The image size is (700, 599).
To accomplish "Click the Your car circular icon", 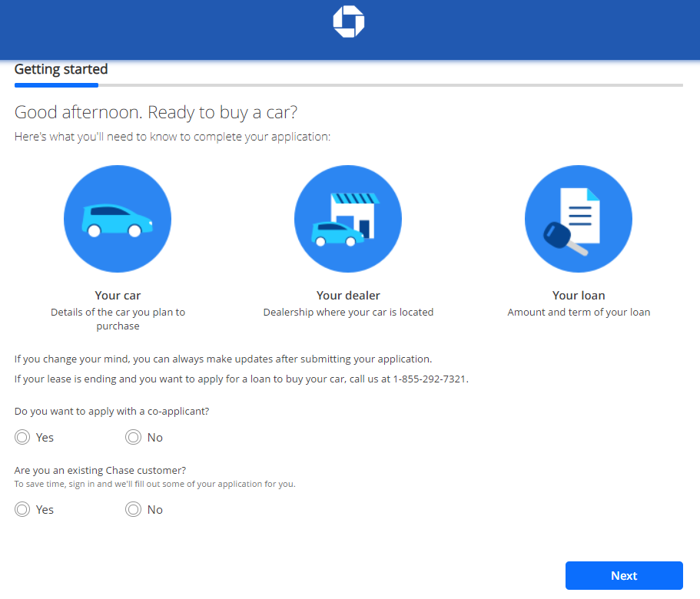I will coord(118,219).
